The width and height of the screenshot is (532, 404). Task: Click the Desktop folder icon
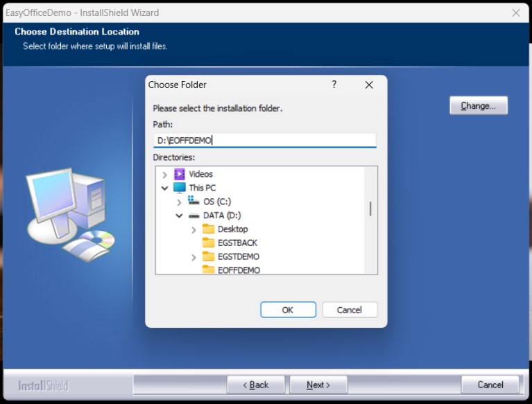tap(208, 229)
